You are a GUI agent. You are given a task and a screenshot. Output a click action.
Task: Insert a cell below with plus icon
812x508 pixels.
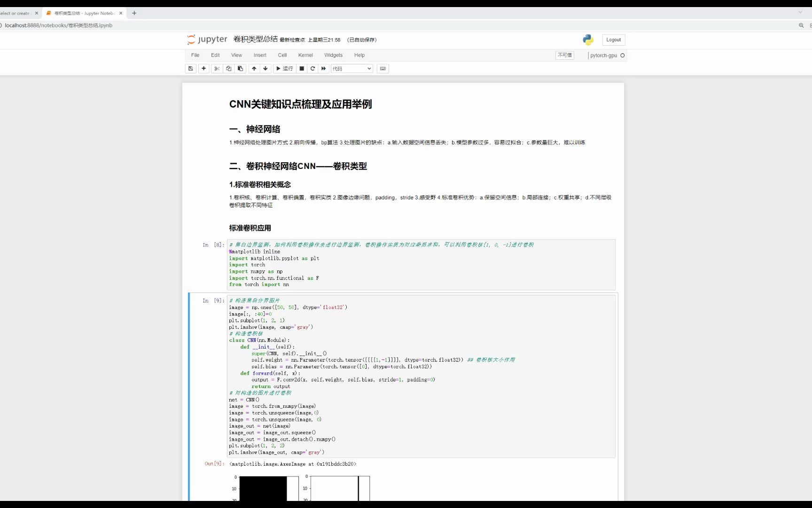click(x=203, y=69)
